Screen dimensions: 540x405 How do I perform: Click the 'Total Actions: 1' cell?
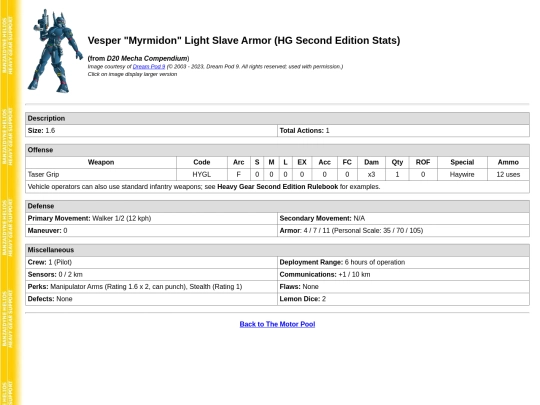coord(403,131)
